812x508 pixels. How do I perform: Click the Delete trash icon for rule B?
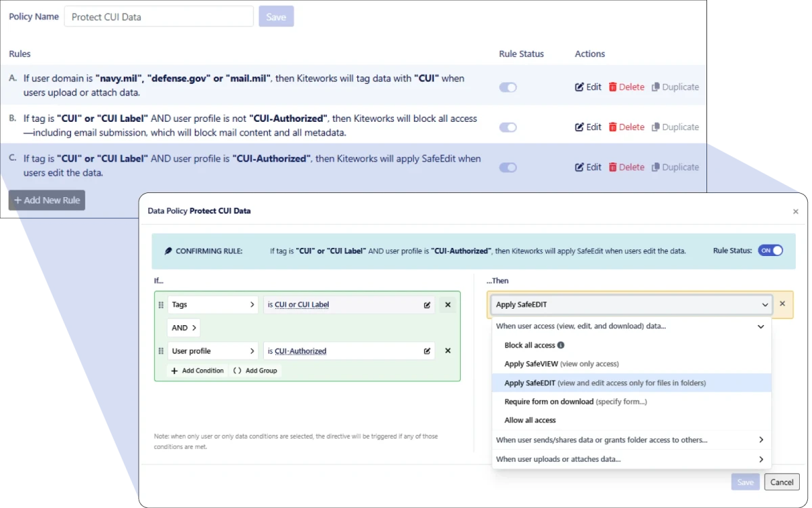612,127
